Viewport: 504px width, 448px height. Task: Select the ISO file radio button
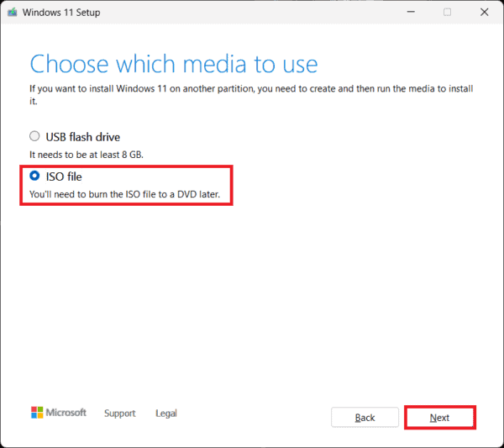click(34, 176)
